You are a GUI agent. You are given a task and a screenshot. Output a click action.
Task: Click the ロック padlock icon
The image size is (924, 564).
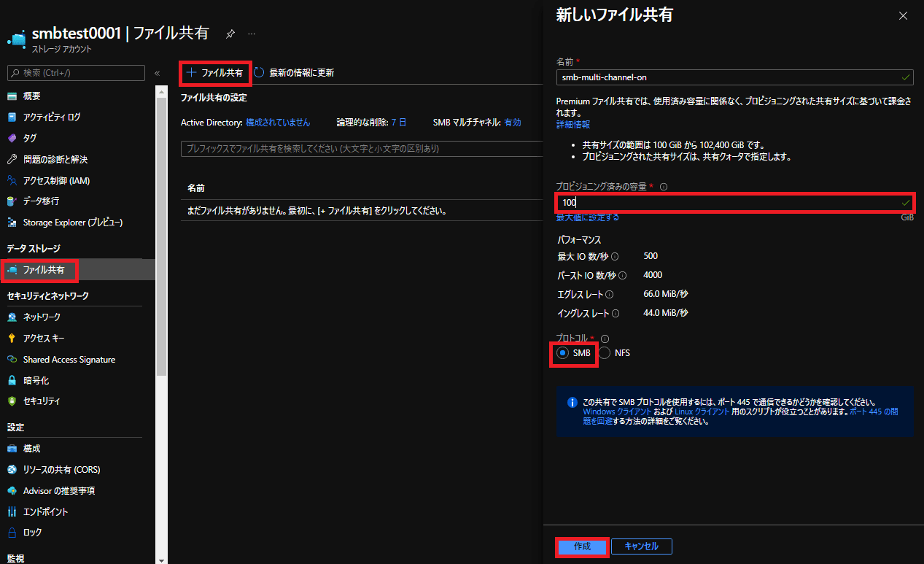click(x=12, y=532)
